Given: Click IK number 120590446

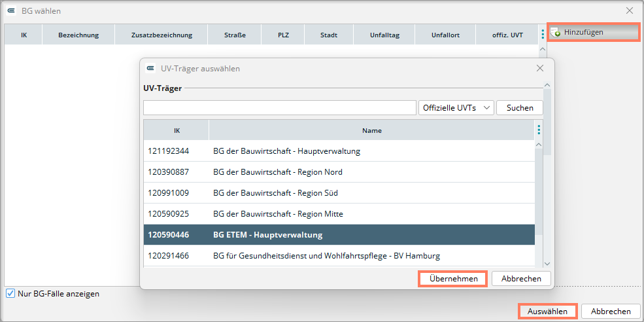Looking at the screenshot, I should pyautogui.click(x=169, y=235).
